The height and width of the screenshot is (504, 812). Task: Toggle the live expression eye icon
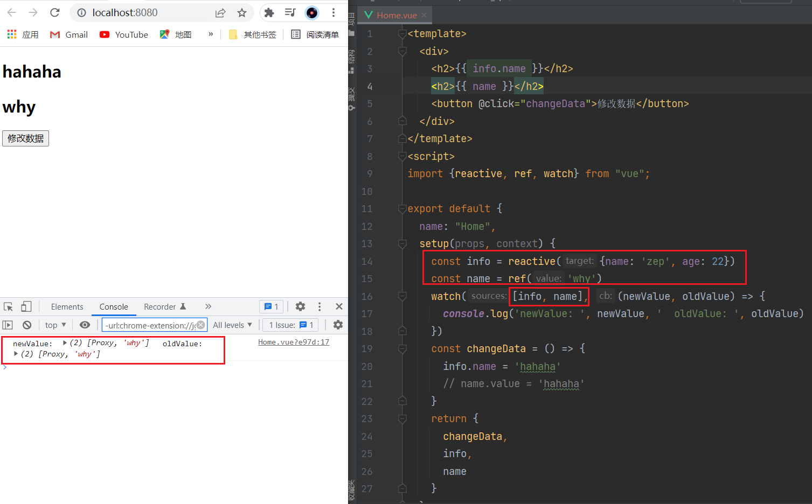point(85,325)
